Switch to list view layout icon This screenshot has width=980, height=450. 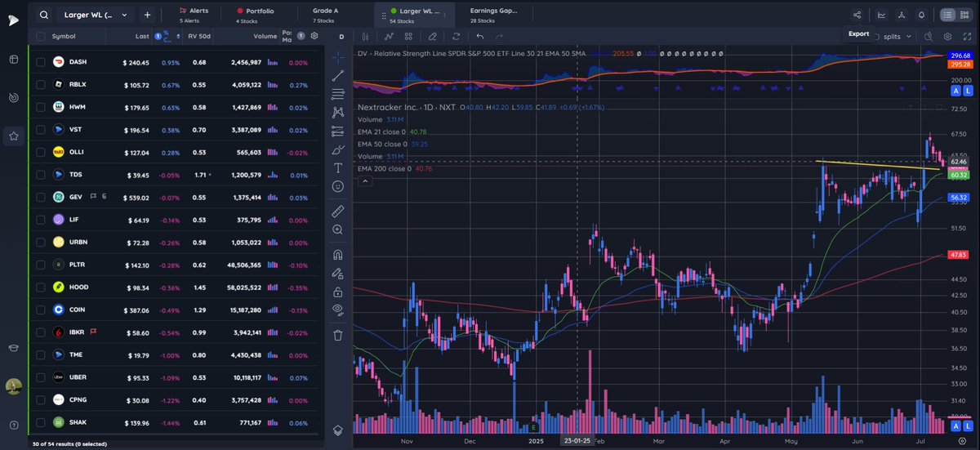[947, 15]
